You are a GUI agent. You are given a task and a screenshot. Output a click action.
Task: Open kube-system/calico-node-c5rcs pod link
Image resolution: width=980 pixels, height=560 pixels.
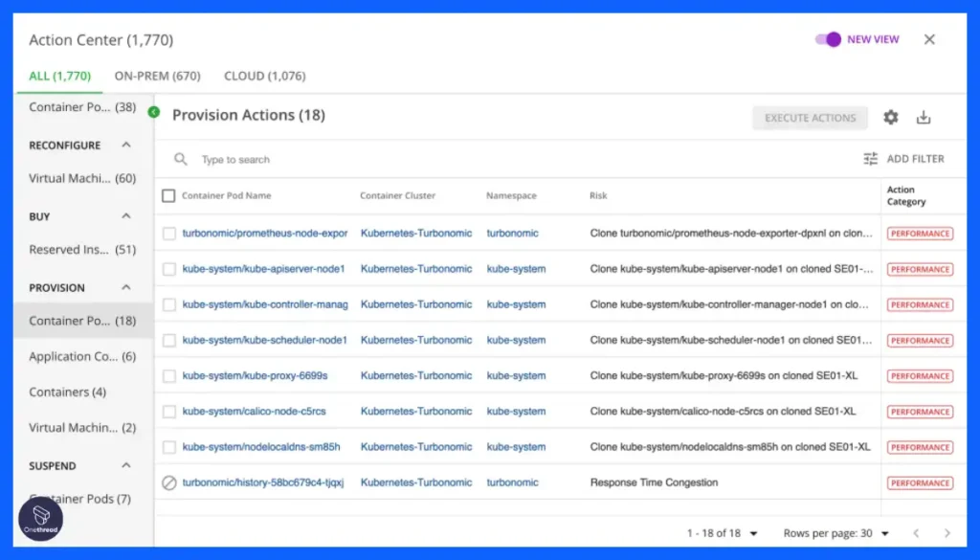coord(254,412)
